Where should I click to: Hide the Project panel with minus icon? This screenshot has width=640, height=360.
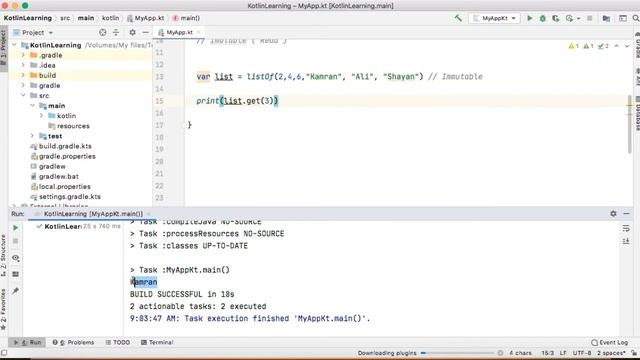tap(145, 32)
